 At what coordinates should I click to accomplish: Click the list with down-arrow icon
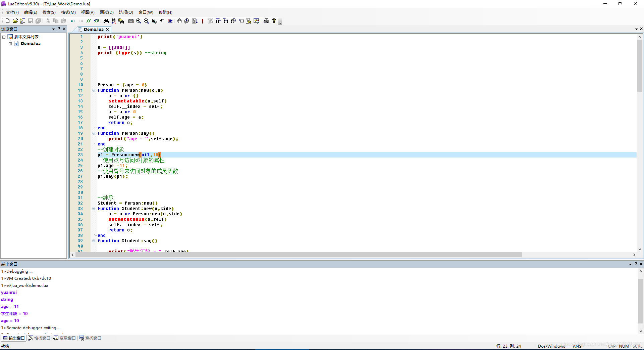coord(195,21)
